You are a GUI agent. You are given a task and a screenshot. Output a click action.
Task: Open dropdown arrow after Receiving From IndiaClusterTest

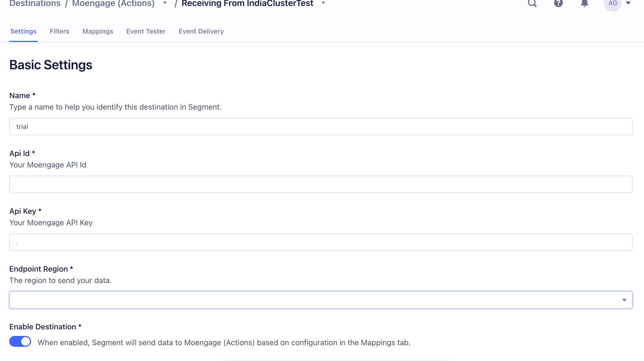[323, 3]
